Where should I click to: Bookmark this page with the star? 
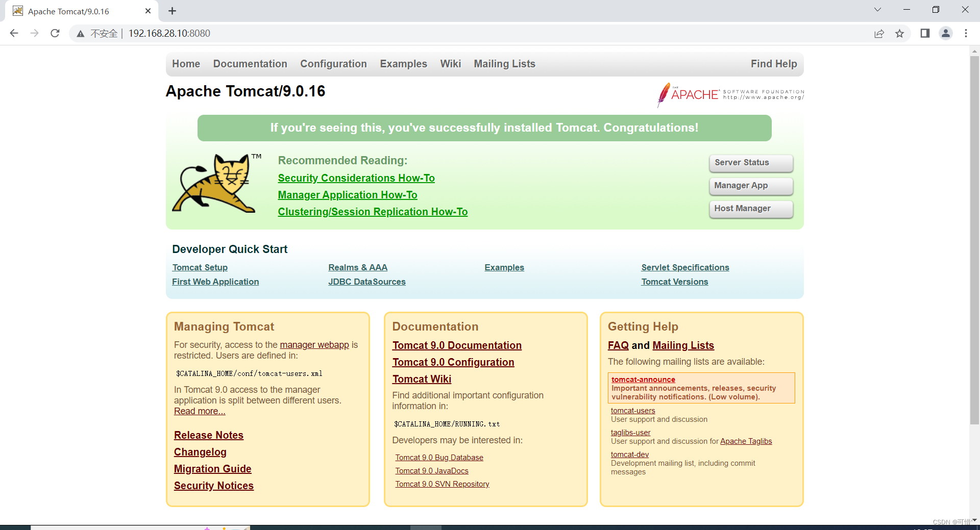(x=899, y=34)
